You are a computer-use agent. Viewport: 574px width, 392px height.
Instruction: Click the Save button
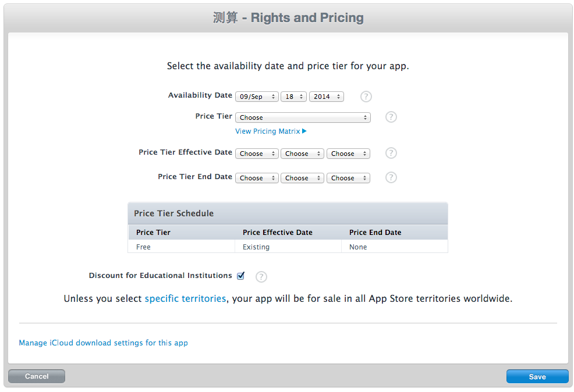click(537, 377)
